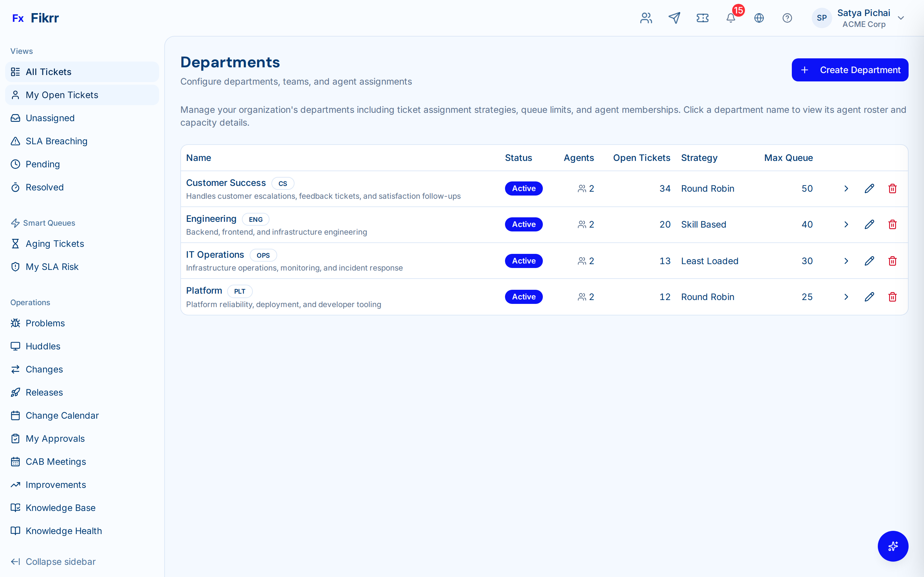Viewport: 924px width, 577px height.
Task: Open the Engineering department link
Action: coord(211,218)
